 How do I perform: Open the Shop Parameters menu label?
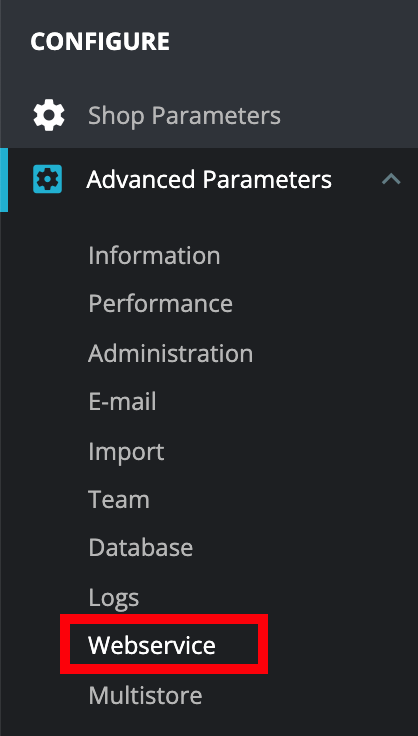(184, 115)
